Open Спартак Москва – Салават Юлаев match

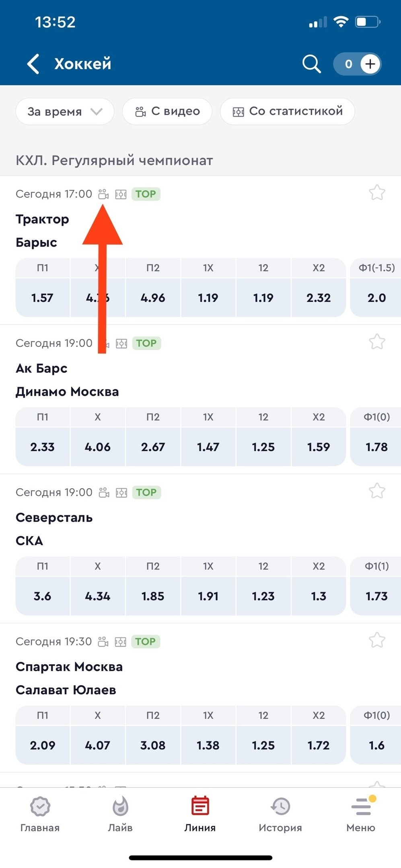[x=69, y=678]
